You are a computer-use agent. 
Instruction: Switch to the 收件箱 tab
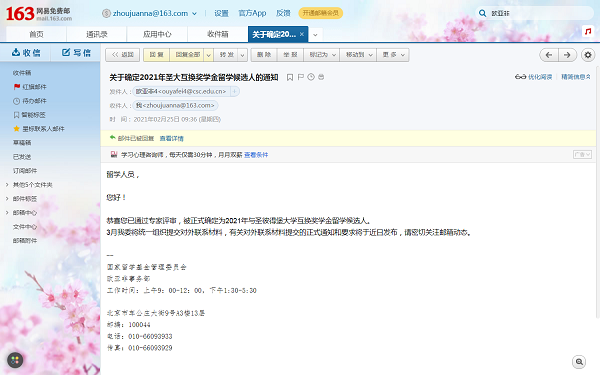217,34
